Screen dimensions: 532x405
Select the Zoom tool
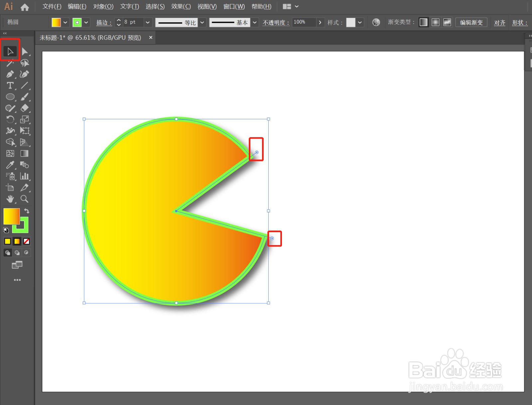25,199
